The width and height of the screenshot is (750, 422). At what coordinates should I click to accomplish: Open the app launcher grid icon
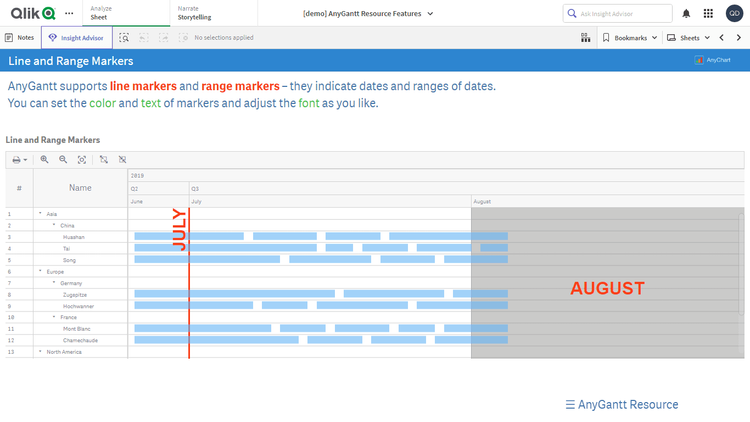[708, 13]
